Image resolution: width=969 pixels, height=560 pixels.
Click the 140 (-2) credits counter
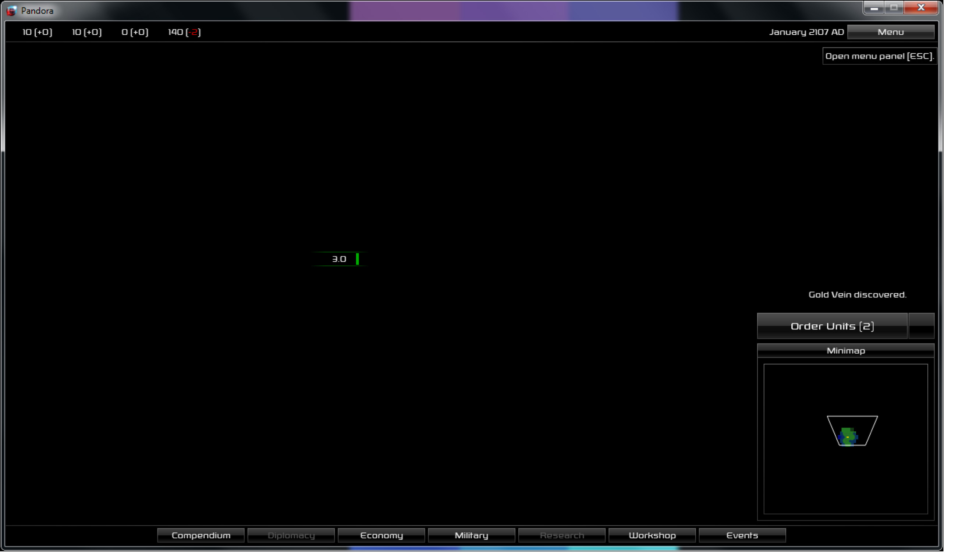(184, 32)
